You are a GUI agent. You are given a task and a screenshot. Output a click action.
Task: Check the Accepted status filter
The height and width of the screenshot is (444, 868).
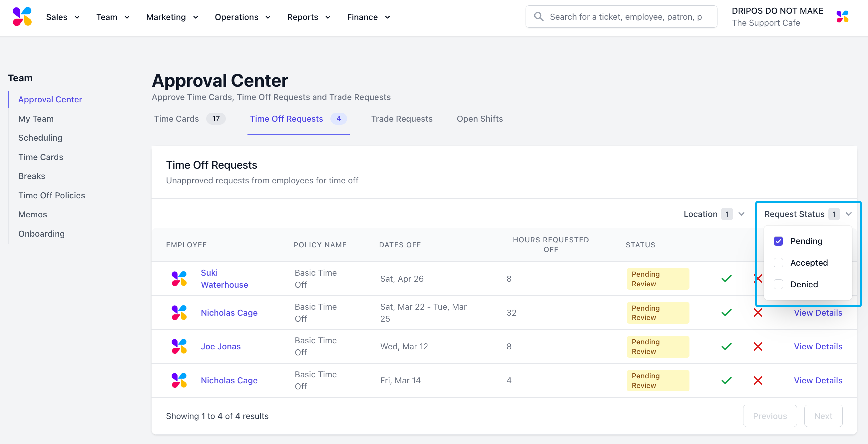pos(778,263)
